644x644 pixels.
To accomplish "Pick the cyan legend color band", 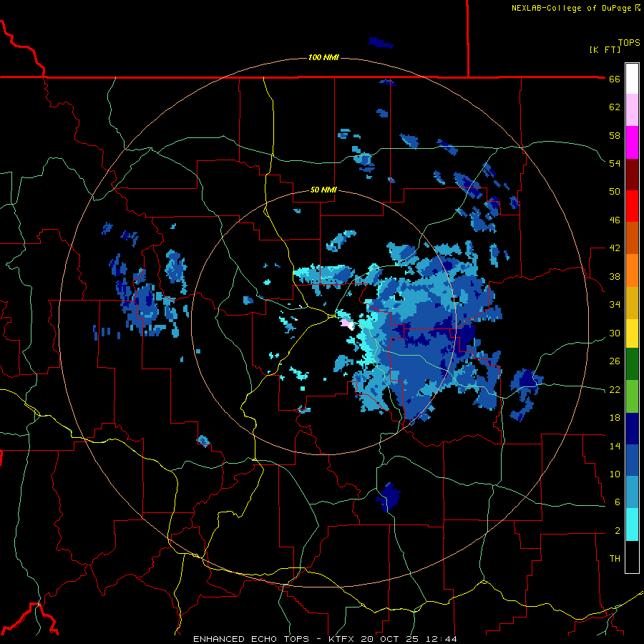I will point(632,525).
